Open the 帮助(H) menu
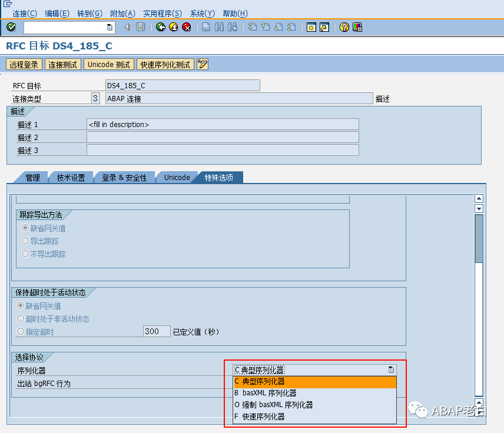Viewport: 504px width, 433px height. point(235,14)
